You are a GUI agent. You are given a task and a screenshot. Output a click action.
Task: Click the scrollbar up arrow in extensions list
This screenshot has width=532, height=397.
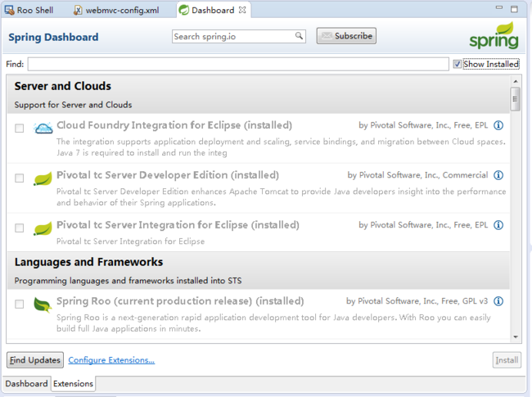point(516,81)
